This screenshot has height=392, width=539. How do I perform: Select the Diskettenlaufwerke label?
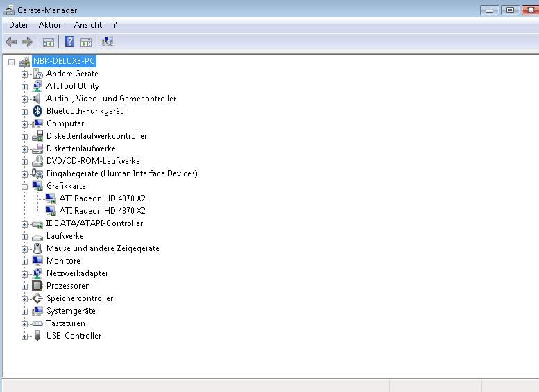(x=81, y=148)
